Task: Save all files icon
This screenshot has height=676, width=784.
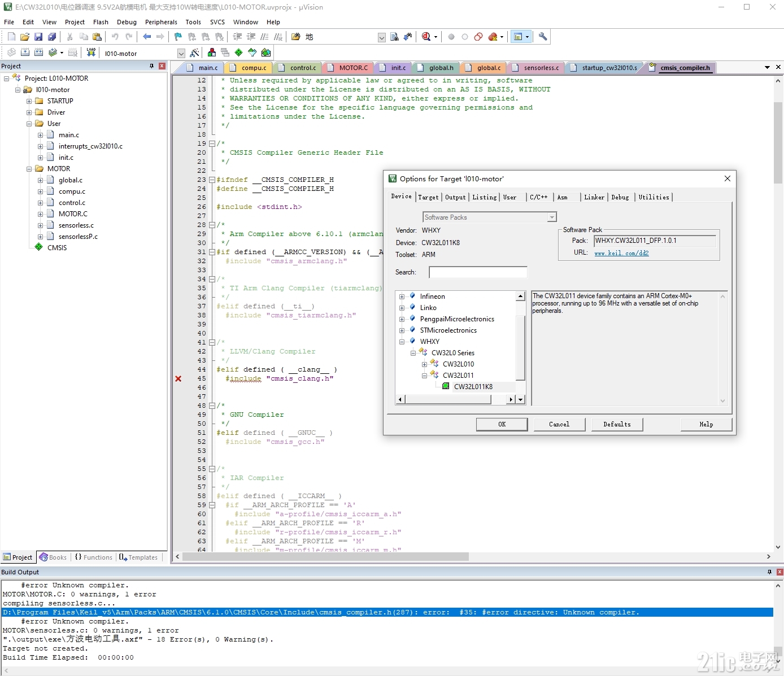Action: pos(52,37)
